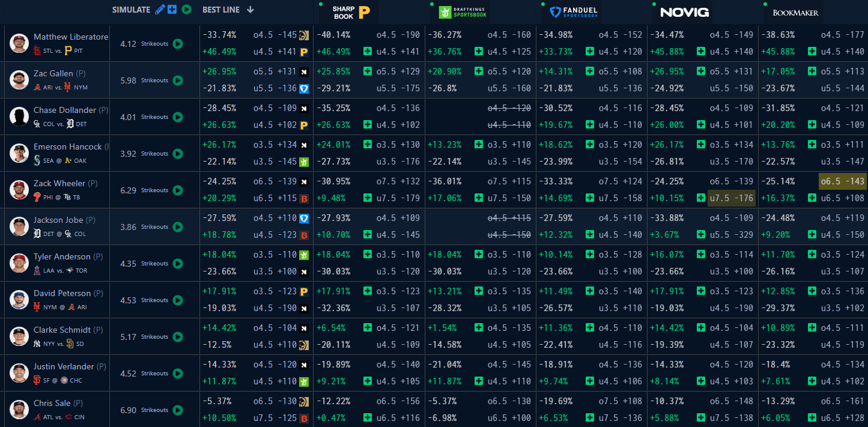
Task: Click the green play icon in SIMULATE header
Action: point(187,9)
